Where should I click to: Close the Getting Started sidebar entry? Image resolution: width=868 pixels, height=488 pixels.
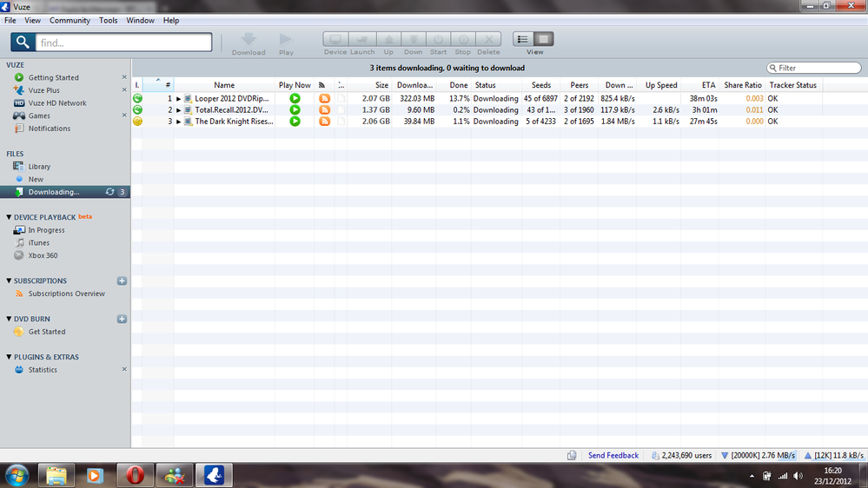124,77
